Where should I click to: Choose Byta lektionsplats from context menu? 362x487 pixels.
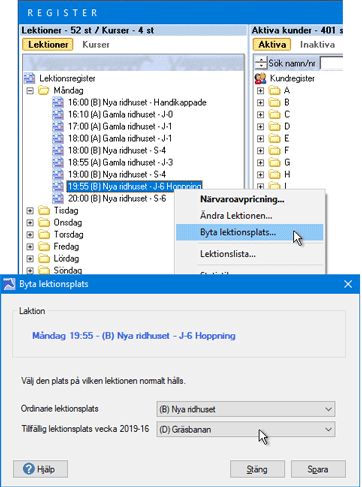[250, 232]
